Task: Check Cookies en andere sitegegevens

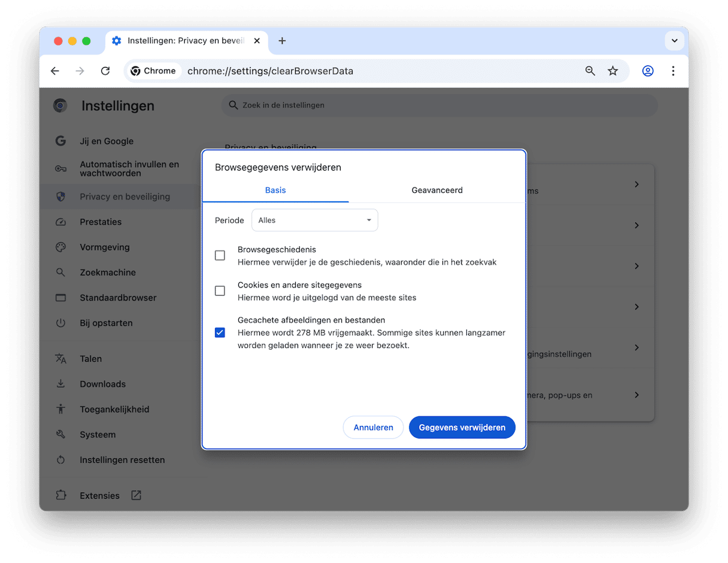Action: 220,291
